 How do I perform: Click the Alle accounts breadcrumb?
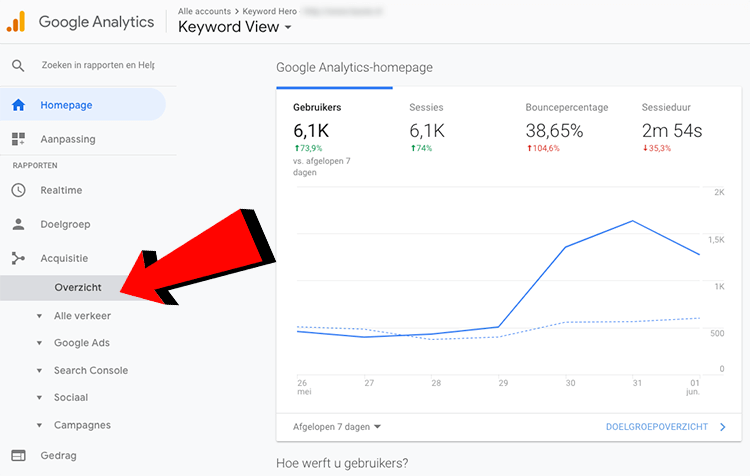pyautogui.click(x=204, y=11)
